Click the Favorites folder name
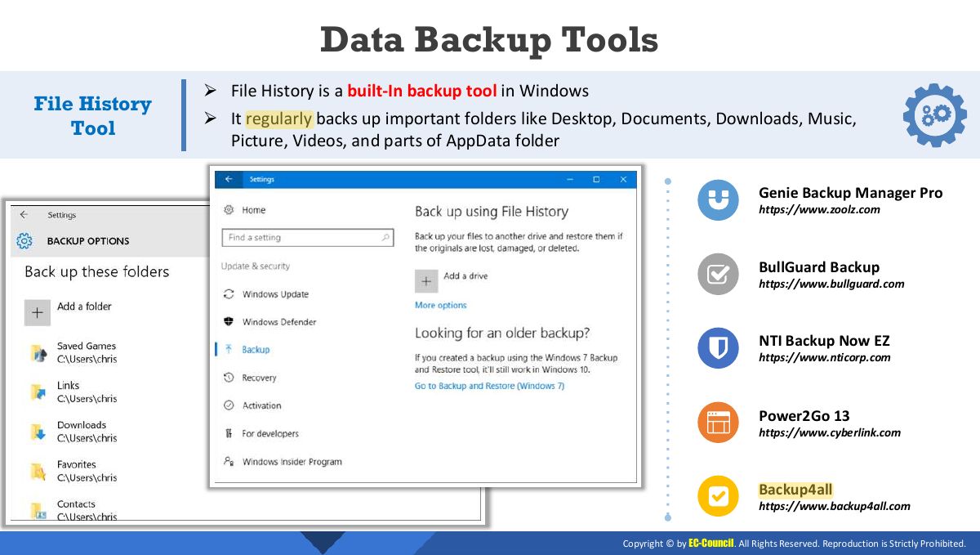Image resolution: width=980 pixels, height=555 pixels. point(77,464)
